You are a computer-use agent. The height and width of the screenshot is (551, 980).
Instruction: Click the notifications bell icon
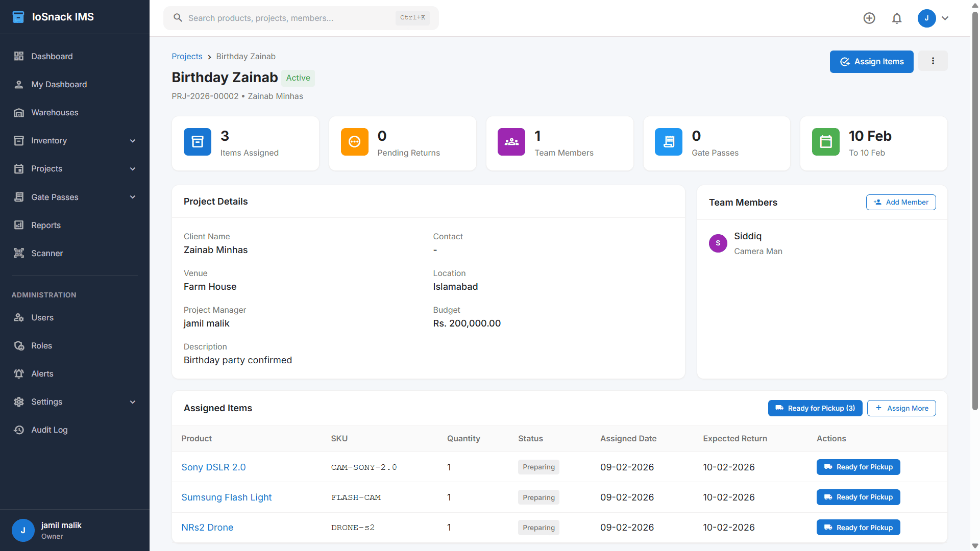[x=897, y=18]
